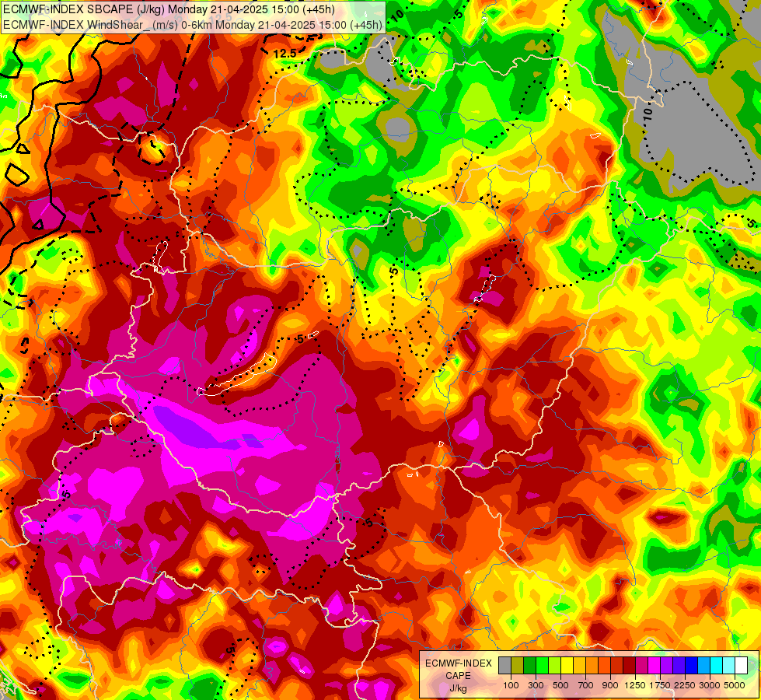Select the legend value 500

560,685
